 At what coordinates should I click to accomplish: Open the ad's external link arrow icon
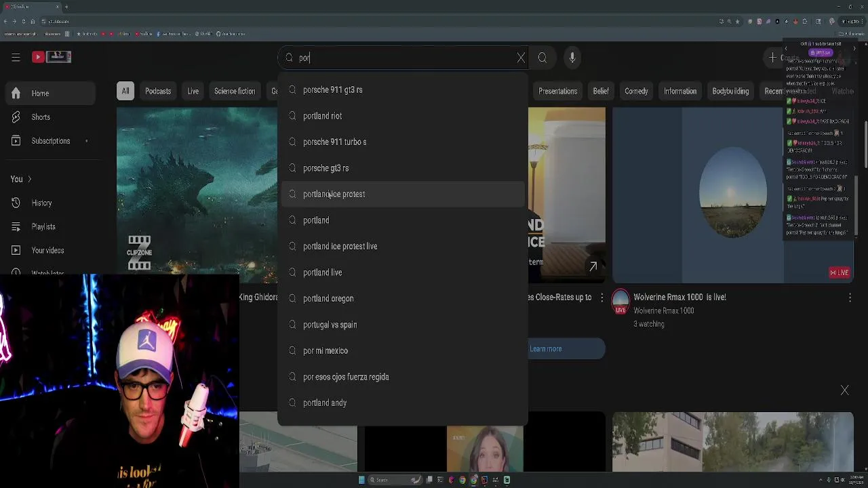pos(593,267)
